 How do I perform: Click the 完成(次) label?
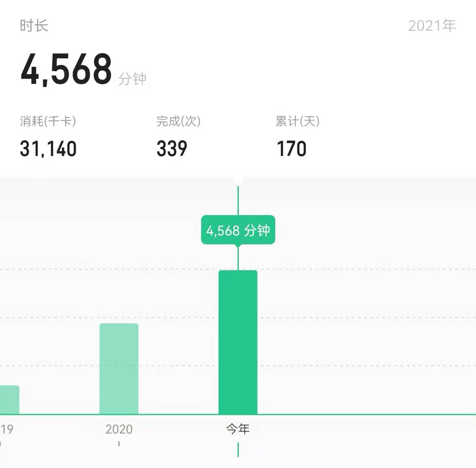coord(178,121)
